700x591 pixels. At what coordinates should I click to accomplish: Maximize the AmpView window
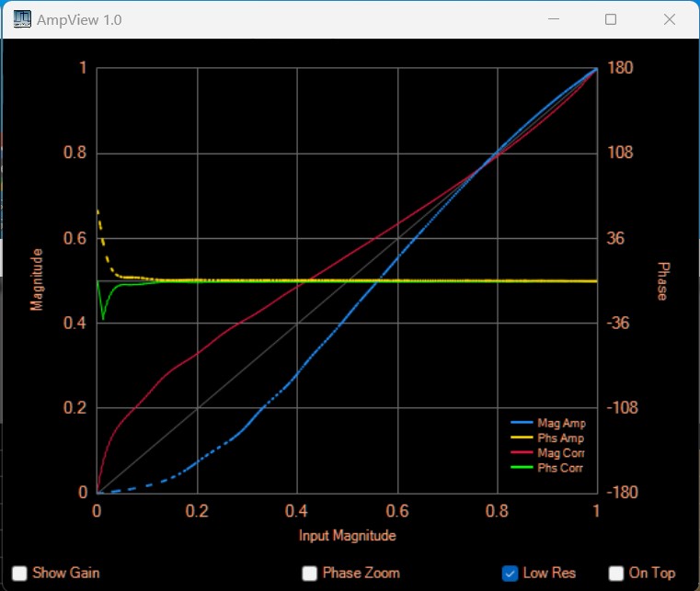coord(611,19)
